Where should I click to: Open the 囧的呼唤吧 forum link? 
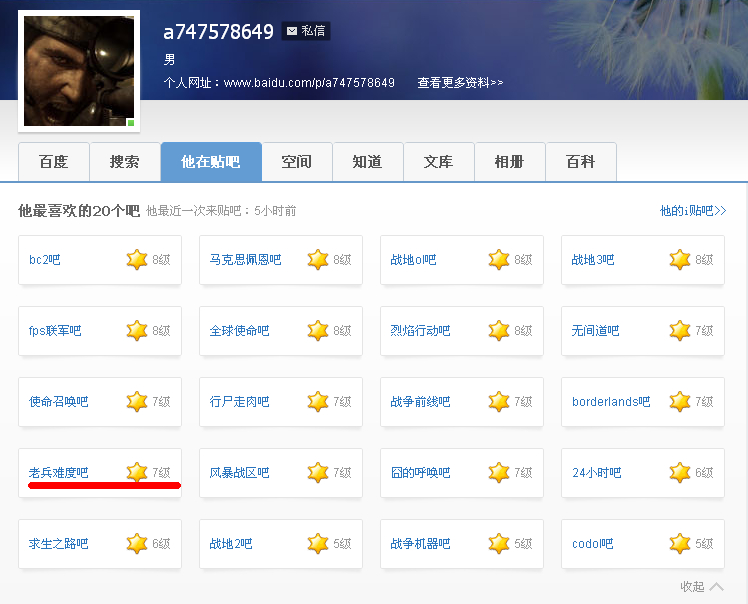click(420, 472)
